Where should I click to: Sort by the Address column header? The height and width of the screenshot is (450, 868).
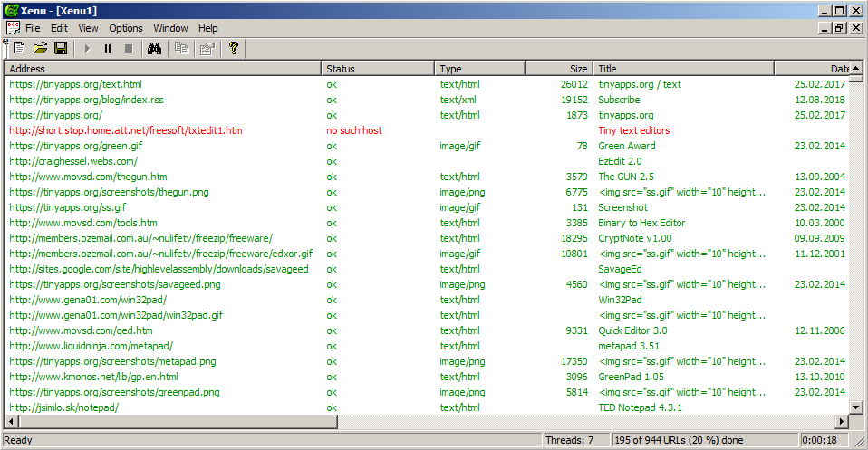click(163, 68)
